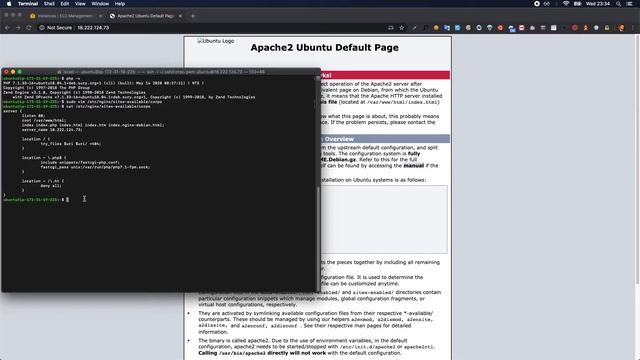Open the Edit menu
This screenshot has height=360, width=640.
65,4
